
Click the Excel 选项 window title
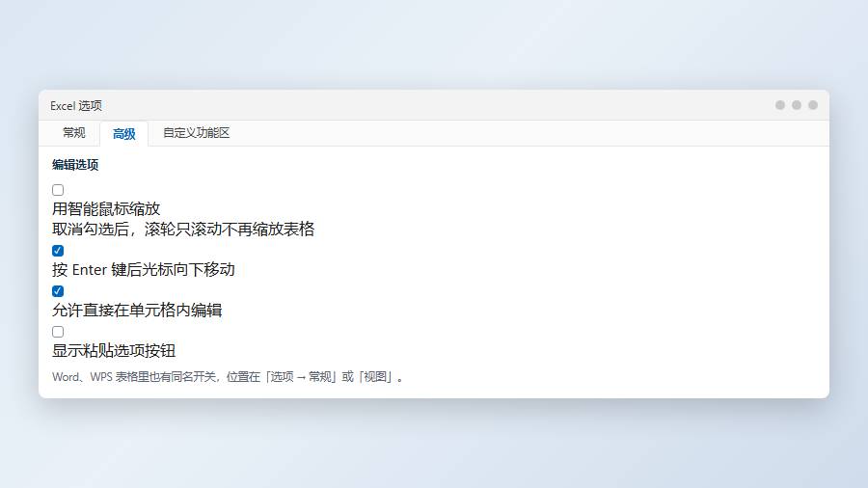click(76, 106)
